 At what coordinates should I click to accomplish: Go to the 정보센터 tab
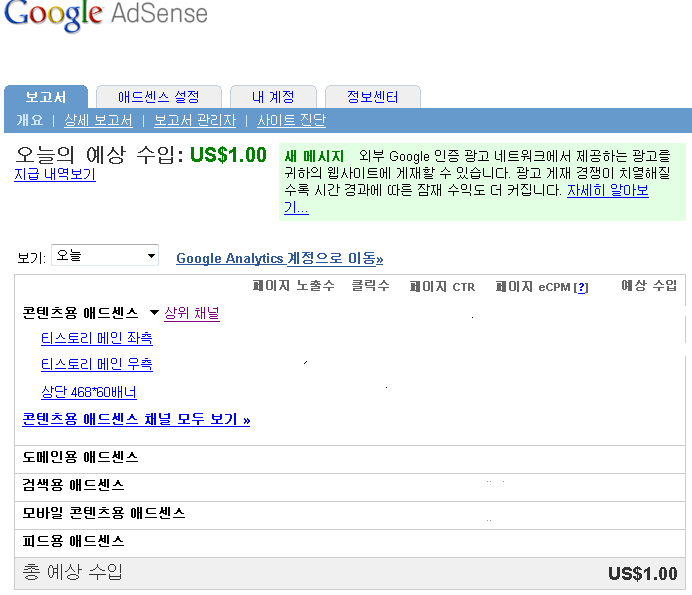[372, 97]
